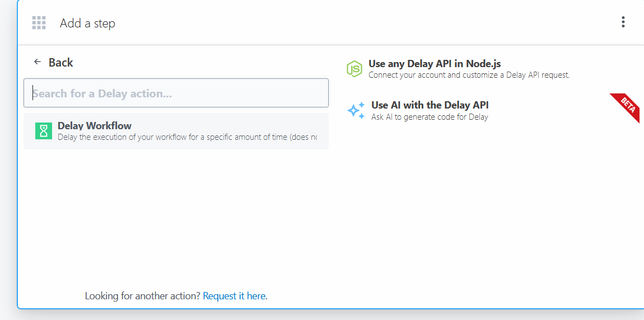Open the three-dot more options menu
Viewport: 644px width, 320px height.
(623, 22)
